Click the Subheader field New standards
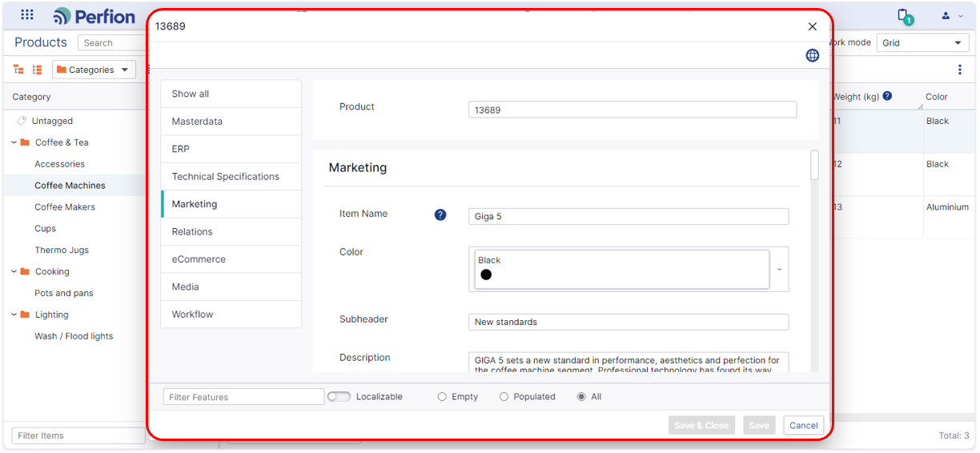Viewport: 980px width, 453px height. (629, 322)
